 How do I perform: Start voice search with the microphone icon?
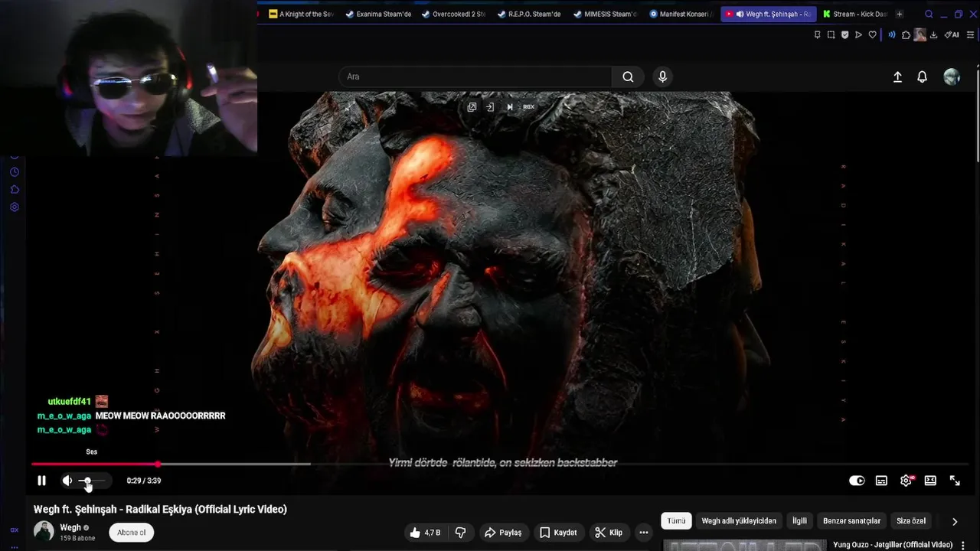point(663,77)
